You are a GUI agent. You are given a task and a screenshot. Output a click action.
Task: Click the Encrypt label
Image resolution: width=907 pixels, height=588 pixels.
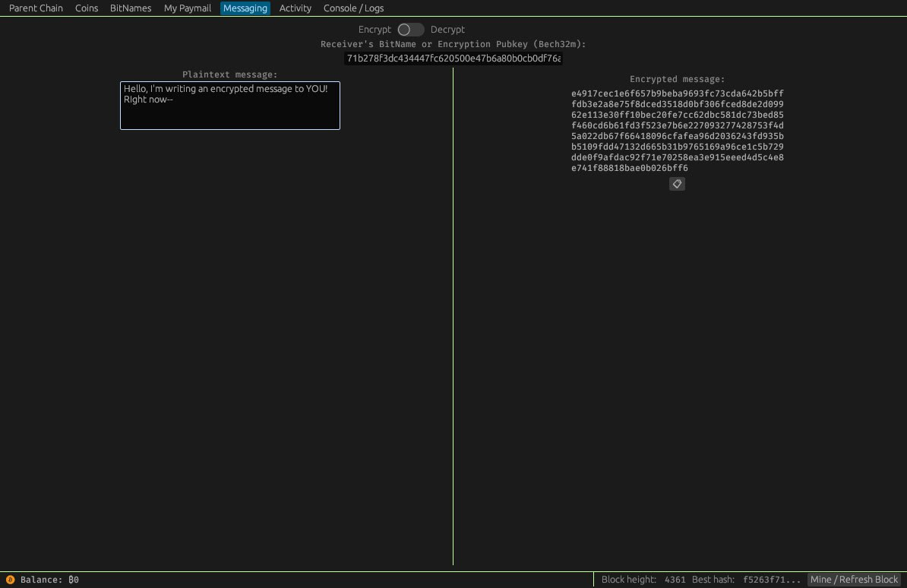pos(374,30)
